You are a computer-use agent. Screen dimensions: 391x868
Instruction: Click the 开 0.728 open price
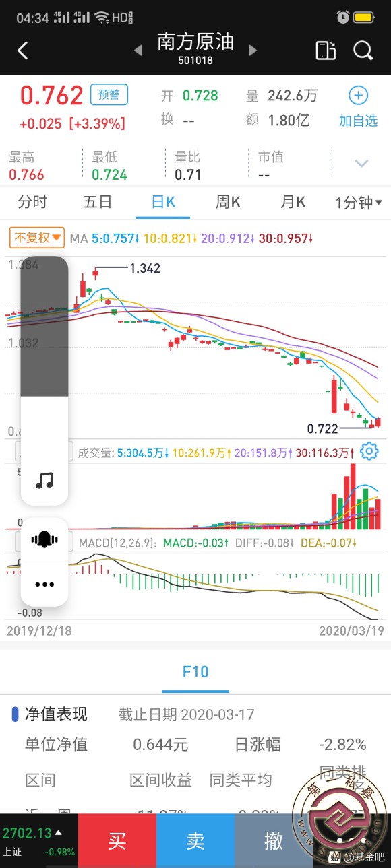point(200,96)
